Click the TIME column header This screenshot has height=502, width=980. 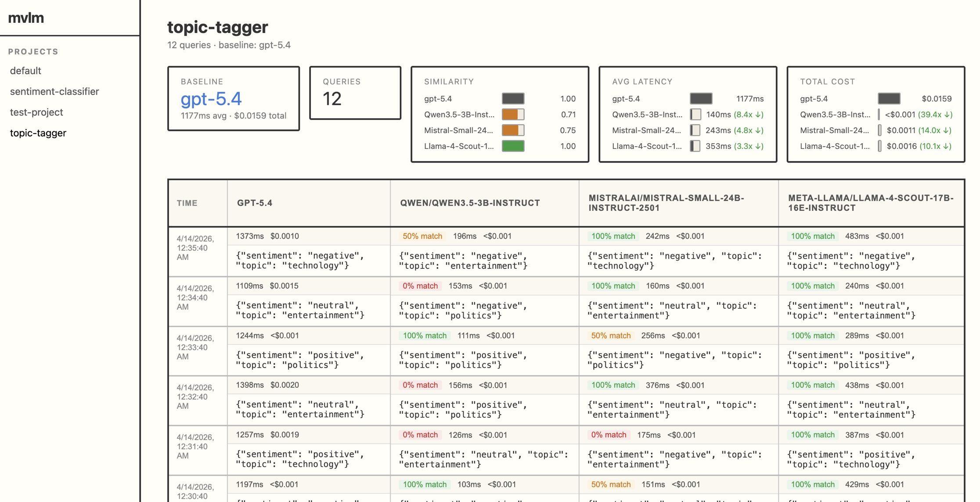point(187,203)
